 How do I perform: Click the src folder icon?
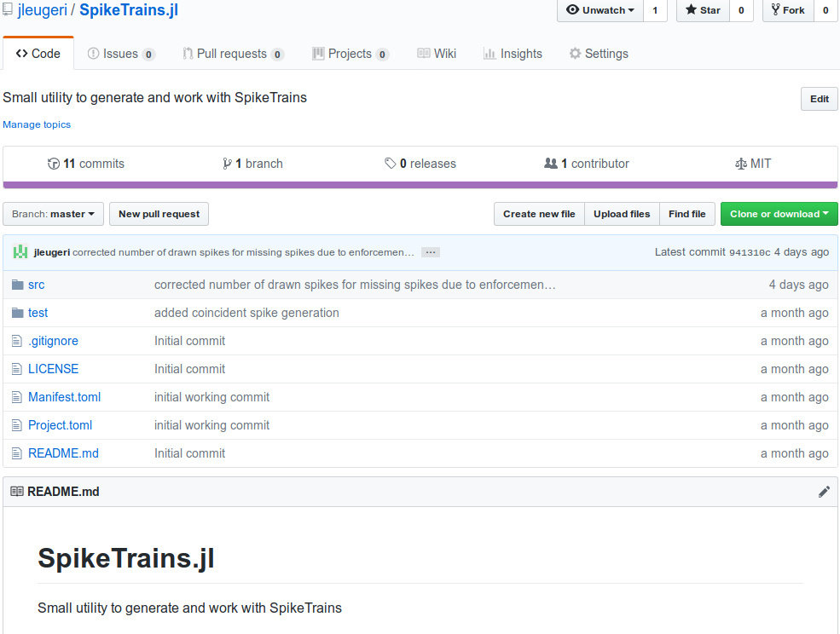[18, 285]
